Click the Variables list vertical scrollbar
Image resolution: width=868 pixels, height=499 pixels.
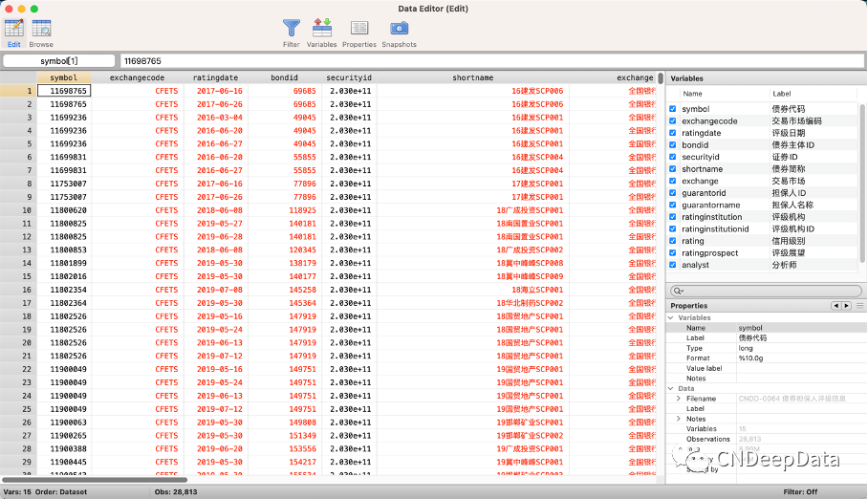862,183
